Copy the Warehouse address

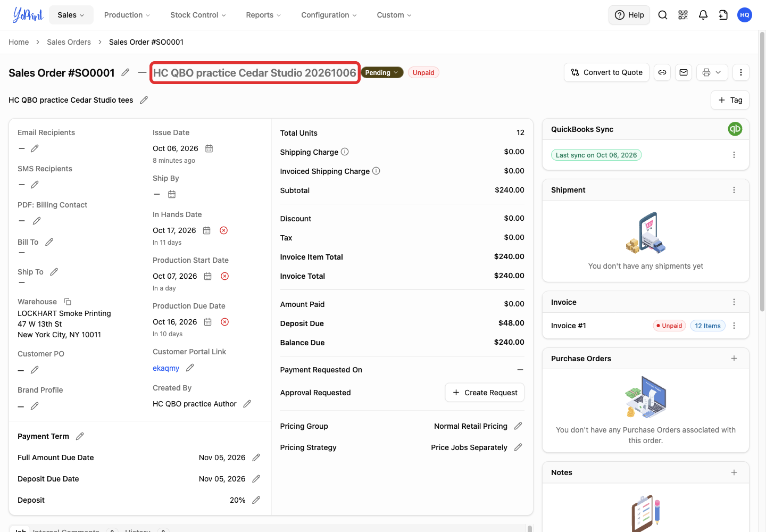pyautogui.click(x=68, y=302)
